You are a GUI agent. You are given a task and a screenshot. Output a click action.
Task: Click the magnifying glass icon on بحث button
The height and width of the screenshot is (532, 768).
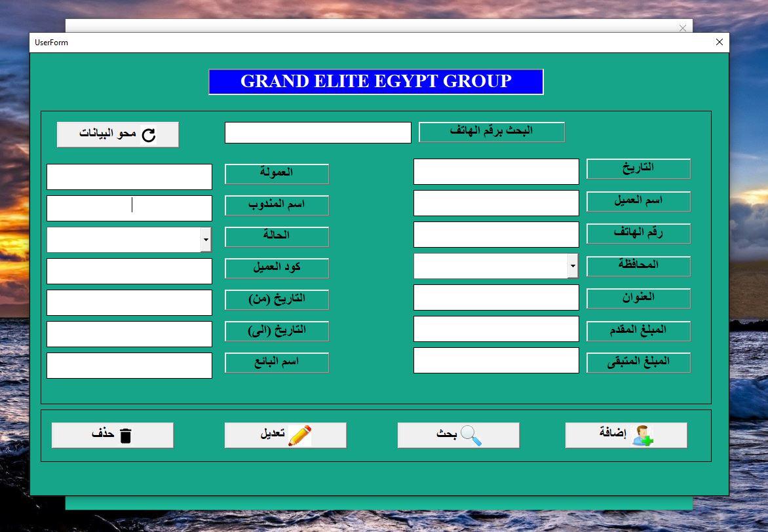pyautogui.click(x=470, y=435)
